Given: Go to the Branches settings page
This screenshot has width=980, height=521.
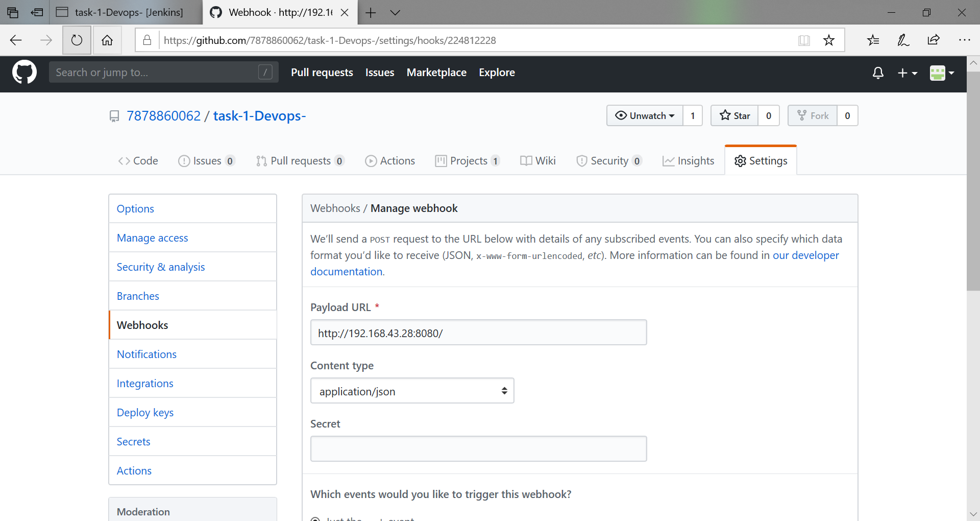Looking at the screenshot, I should click(192, 296).
